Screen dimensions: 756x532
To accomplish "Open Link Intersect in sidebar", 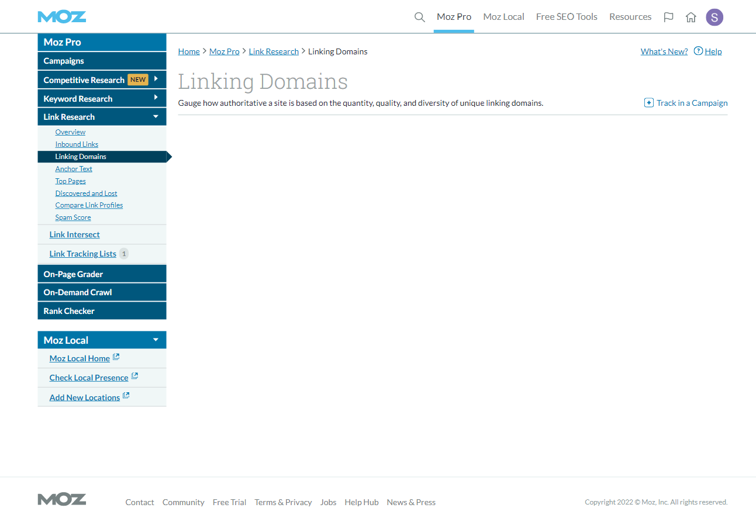I will (x=74, y=234).
